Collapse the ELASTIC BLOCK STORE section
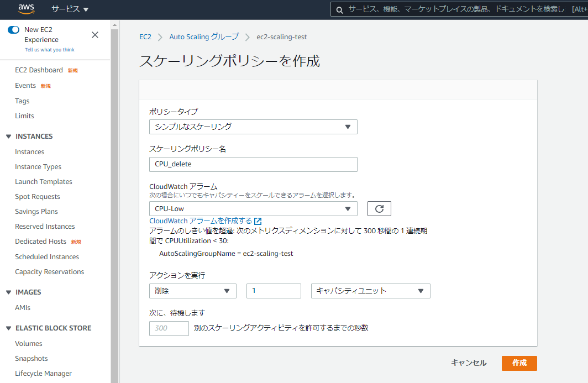Image resolution: width=588 pixels, height=383 pixels. pos(9,328)
